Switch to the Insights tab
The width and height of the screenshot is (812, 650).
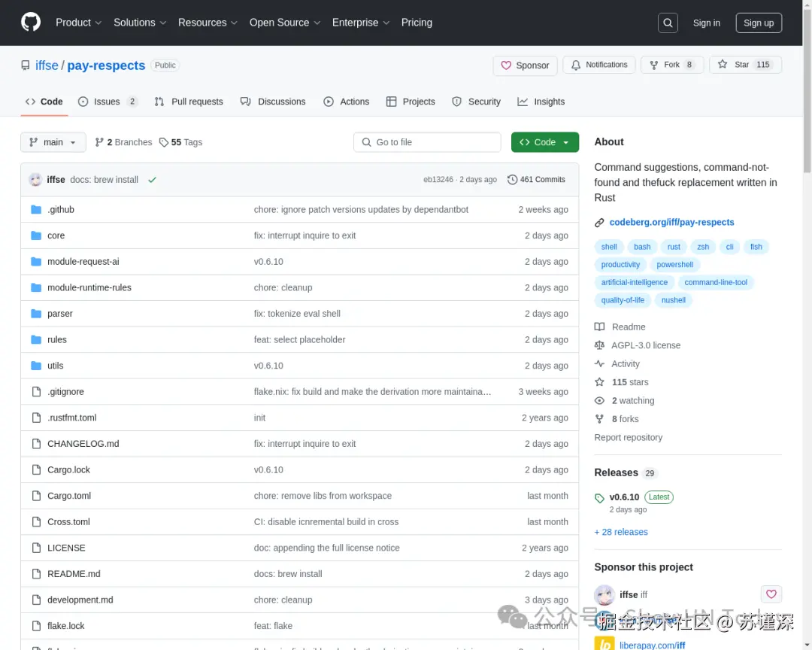point(541,102)
